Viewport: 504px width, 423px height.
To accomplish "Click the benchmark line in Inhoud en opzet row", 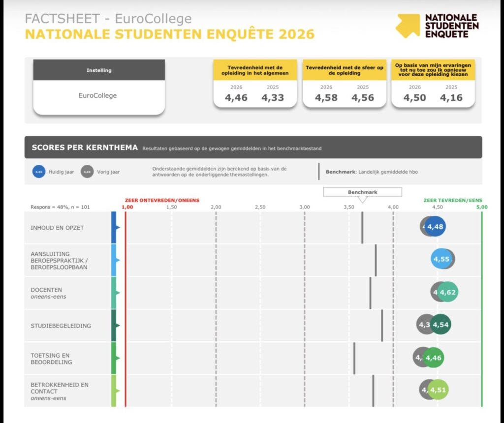I will pyautogui.click(x=362, y=227).
